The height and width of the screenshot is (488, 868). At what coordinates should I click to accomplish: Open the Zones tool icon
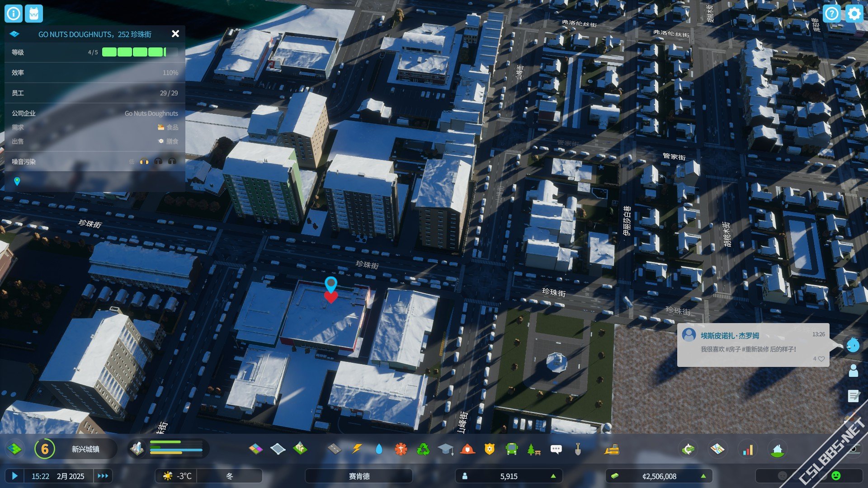click(x=255, y=449)
